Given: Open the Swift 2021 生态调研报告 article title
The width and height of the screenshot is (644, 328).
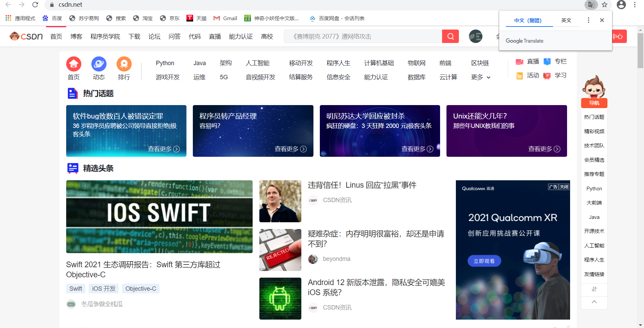Looking at the screenshot, I should click(x=143, y=270).
